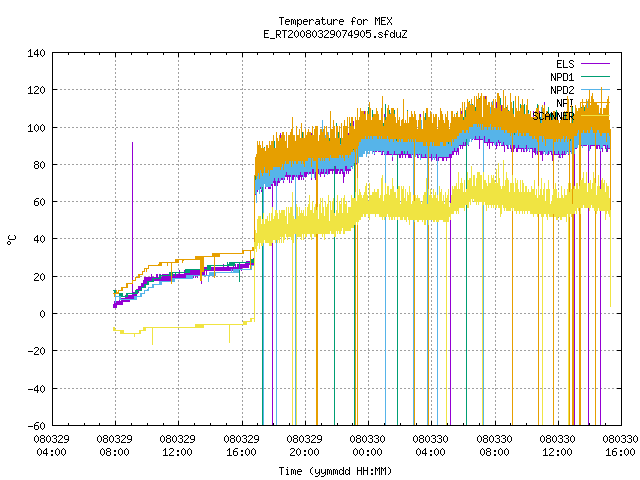
Task: Click the y-axis label -20
Action: (x=36, y=351)
